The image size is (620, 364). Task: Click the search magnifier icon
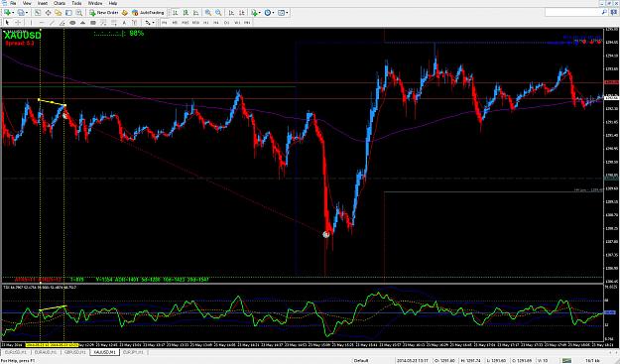pyautogui.click(x=604, y=13)
